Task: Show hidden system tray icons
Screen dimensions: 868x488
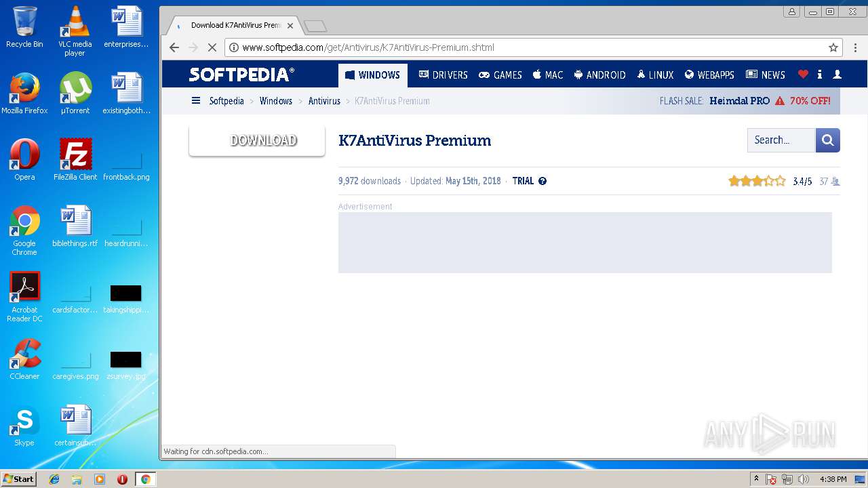Action: (756, 479)
